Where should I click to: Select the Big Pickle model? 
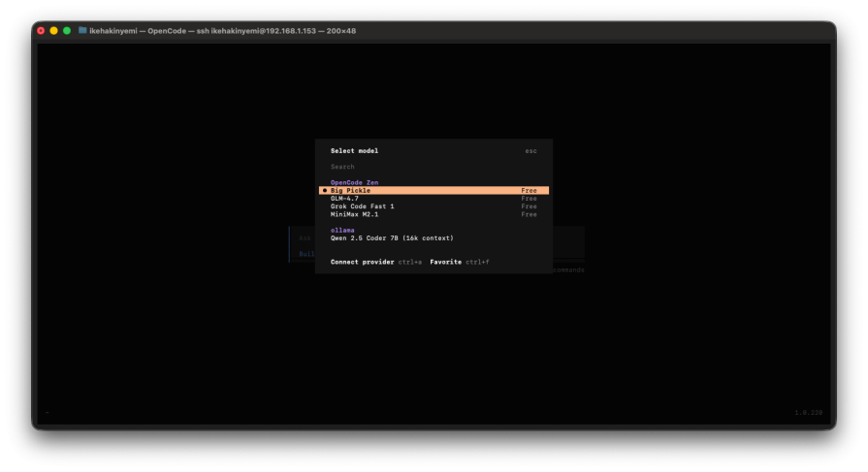coord(434,190)
